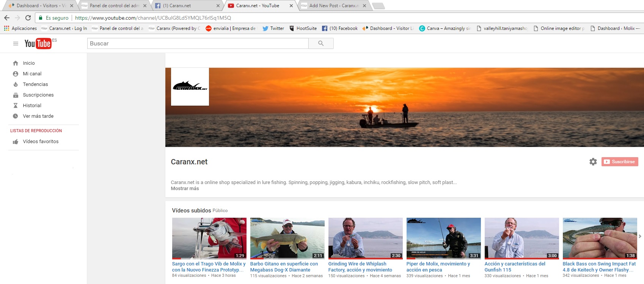
Task: Go back with browser back arrow
Action: coord(7,18)
